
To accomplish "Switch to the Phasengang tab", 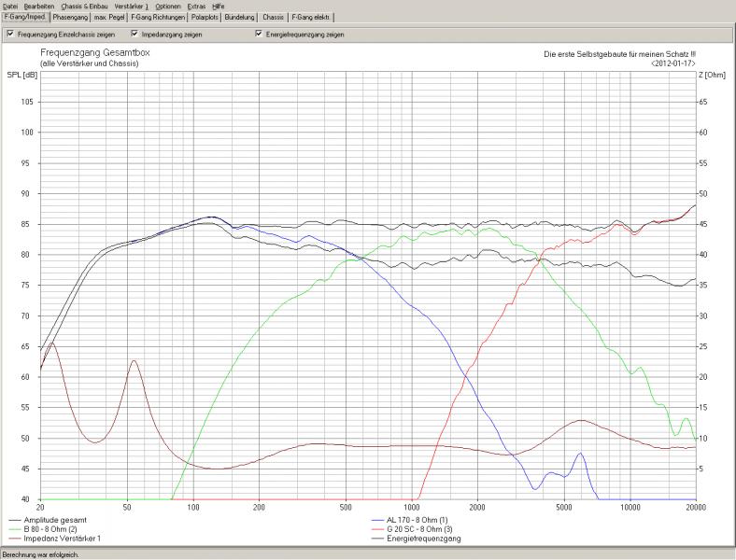I will click(x=70, y=17).
